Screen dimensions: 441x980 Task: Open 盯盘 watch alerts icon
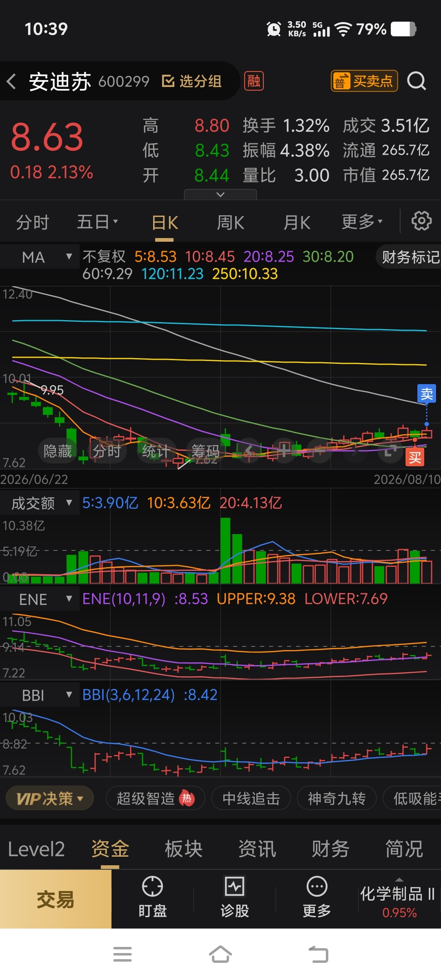tap(152, 897)
